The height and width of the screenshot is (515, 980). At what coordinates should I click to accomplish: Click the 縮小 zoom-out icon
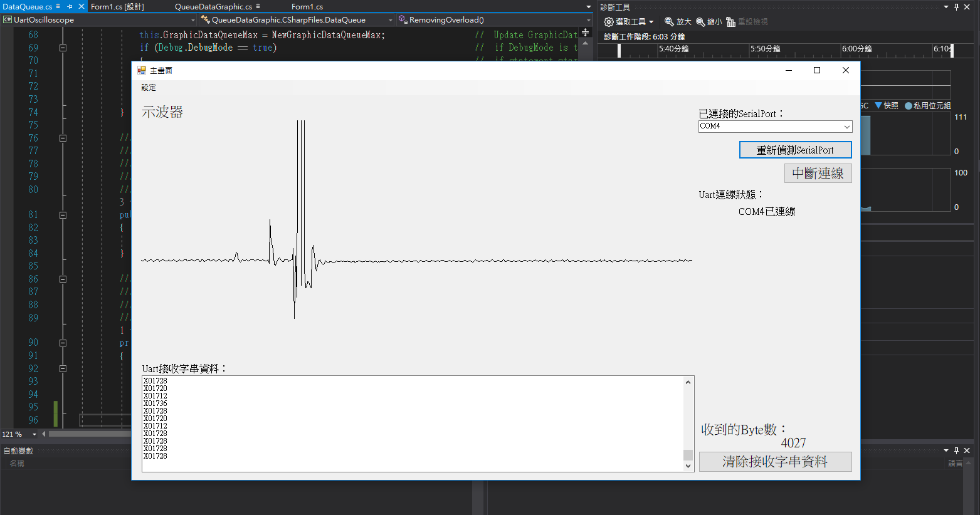700,21
